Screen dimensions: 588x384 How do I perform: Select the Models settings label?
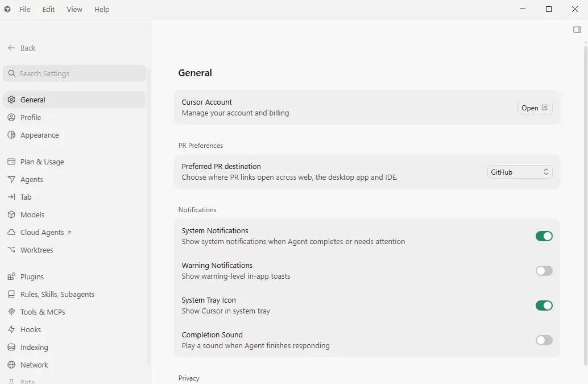(x=32, y=214)
